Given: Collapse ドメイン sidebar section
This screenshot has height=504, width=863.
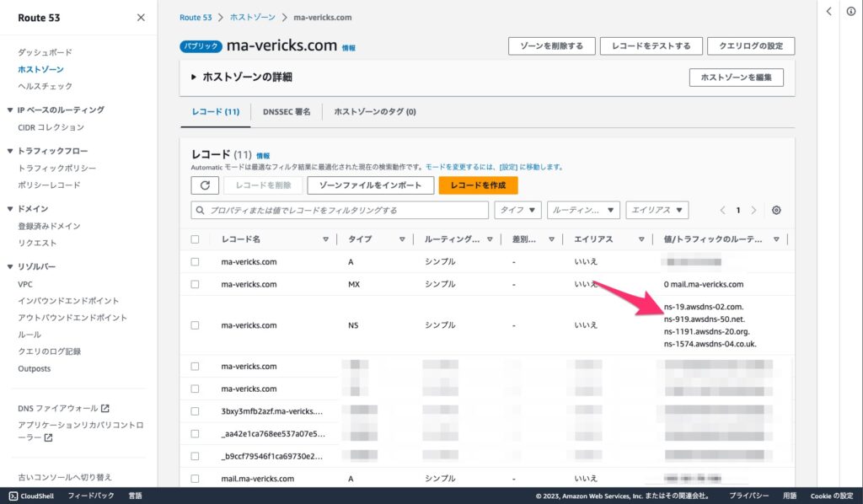Looking at the screenshot, I should [x=10, y=208].
